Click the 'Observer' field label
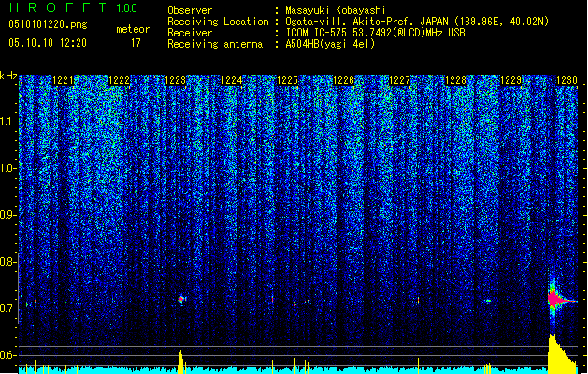Image resolution: width=588 pixels, height=374 pixels. click(x=190, y=10)
